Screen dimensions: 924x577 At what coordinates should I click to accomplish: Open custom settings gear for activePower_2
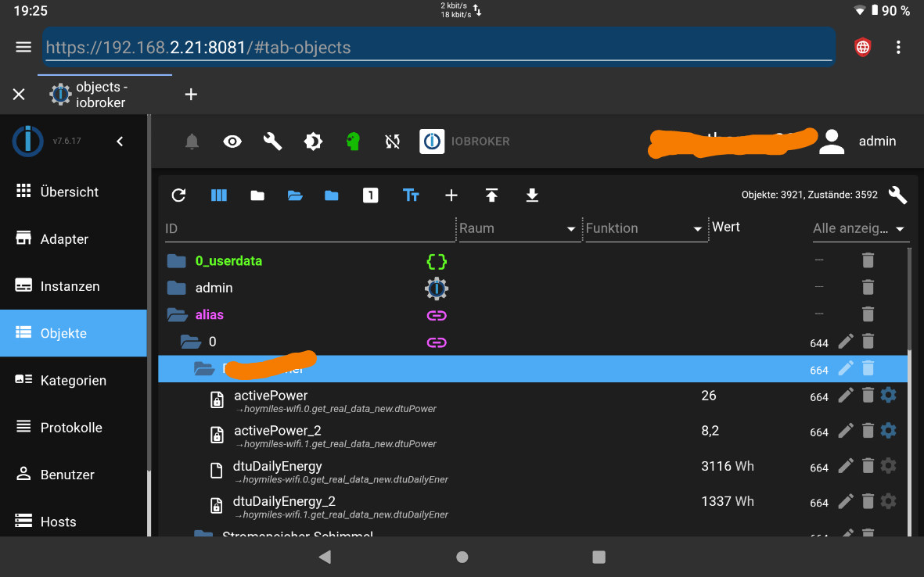(x=888, y=430)
